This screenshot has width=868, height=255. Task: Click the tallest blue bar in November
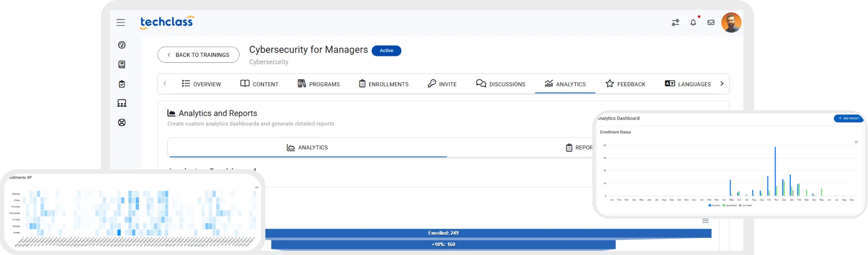775,171
